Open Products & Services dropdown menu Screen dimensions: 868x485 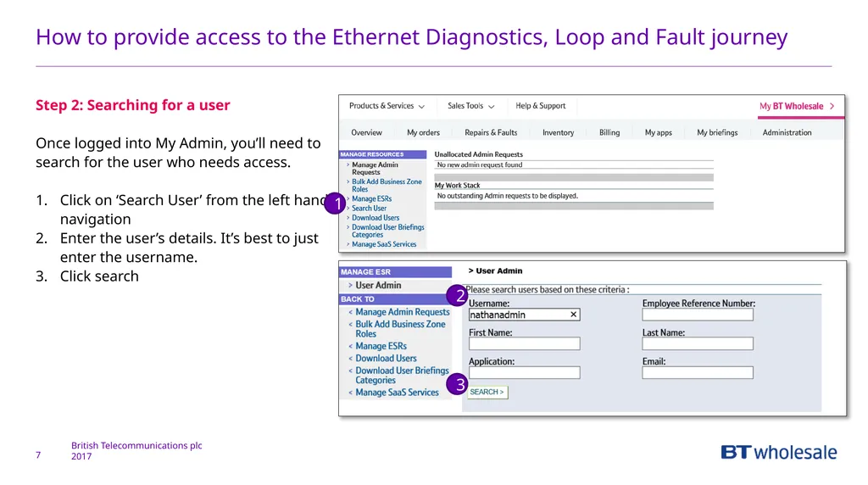(x=387, y=106)
